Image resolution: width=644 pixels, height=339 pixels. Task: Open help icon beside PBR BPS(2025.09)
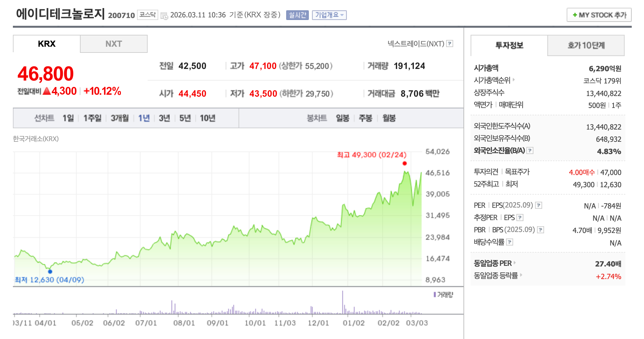[x=541, y=230]
